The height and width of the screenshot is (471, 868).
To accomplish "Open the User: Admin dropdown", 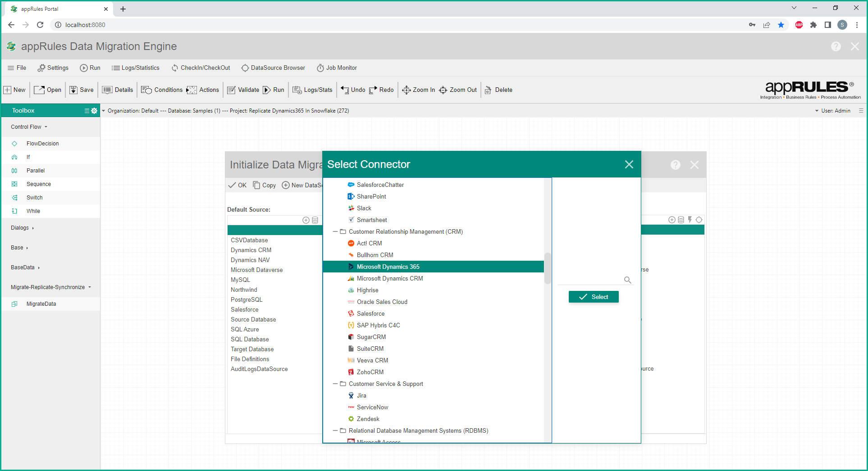I will pos(832,111).
